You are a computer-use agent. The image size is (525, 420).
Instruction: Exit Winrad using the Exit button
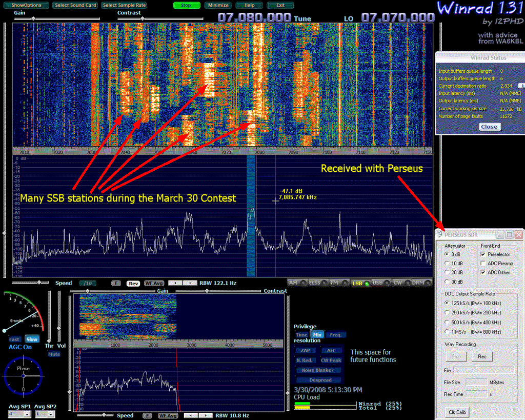[x=280, y=5]
